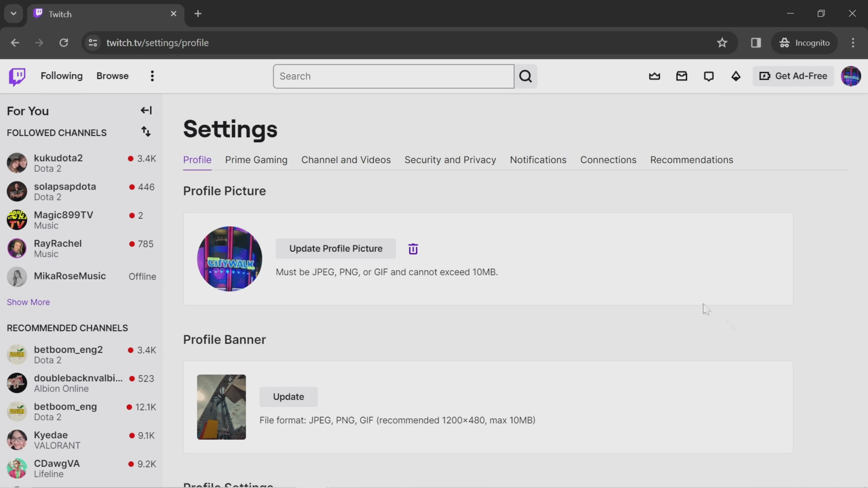The width and height of the screenshot is (868, 488).
Task: Click in the Search input field
Action: 394,76
